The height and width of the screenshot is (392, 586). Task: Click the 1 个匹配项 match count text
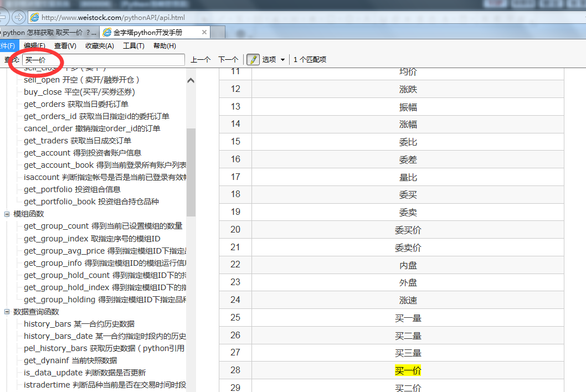(310, 59)
